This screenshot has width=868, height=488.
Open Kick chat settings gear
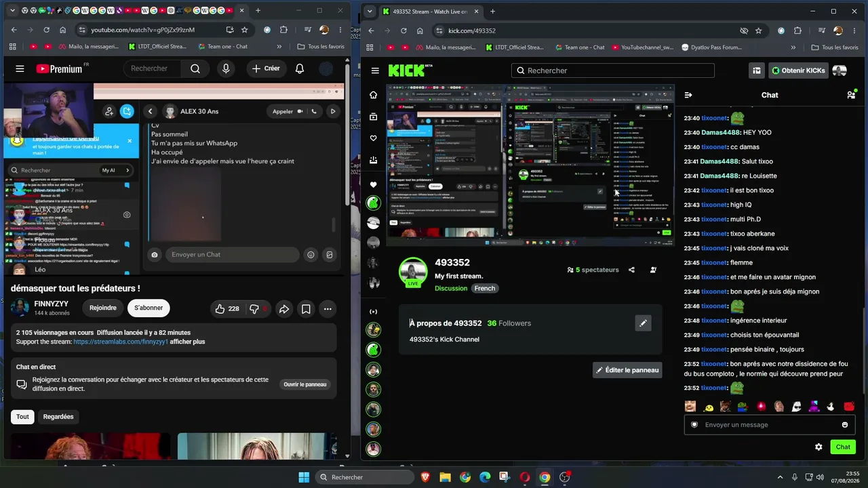pos(818,447)
